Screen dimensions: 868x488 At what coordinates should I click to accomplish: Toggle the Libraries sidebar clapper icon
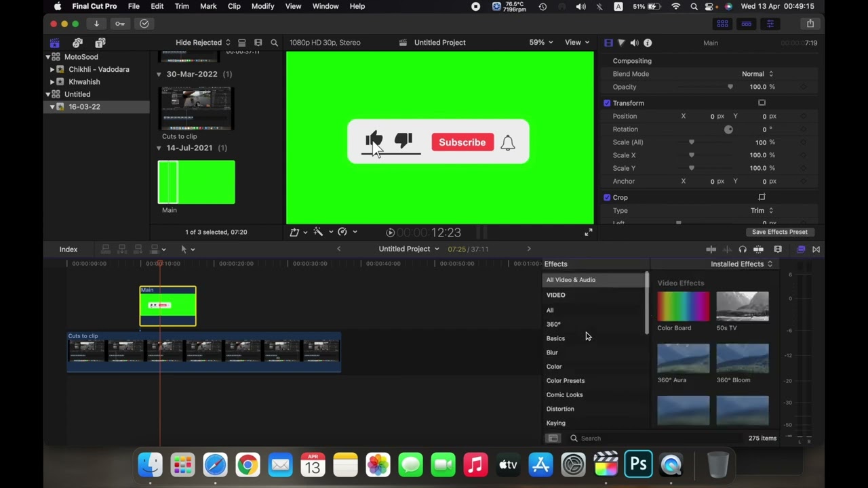click(x=54, y=43)
